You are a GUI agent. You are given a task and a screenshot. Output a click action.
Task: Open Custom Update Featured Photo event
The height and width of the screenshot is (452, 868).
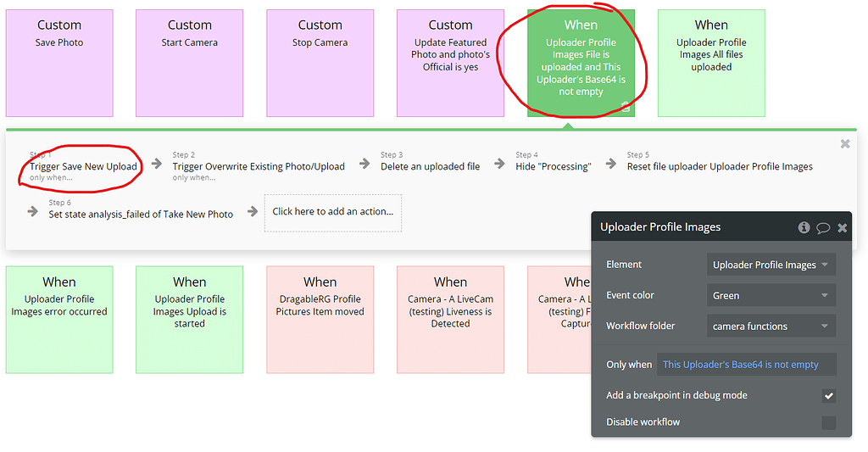(450, 63)
